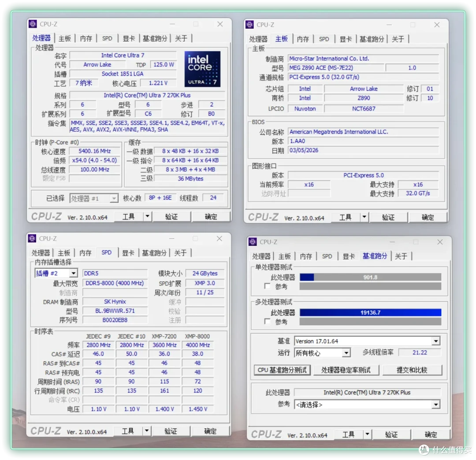Click 工具 button in the mainboard window
The width and height of the screenshot is (476, 460).
point(345,217)
